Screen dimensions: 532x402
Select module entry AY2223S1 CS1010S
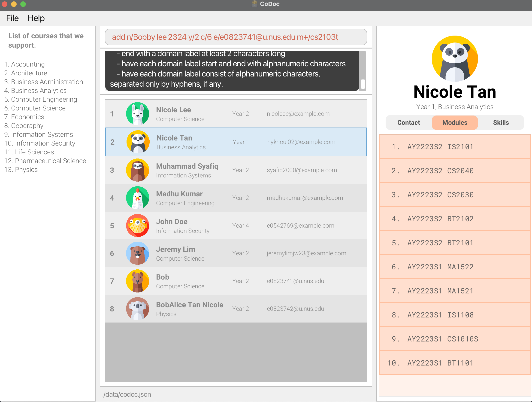point(455,339)
